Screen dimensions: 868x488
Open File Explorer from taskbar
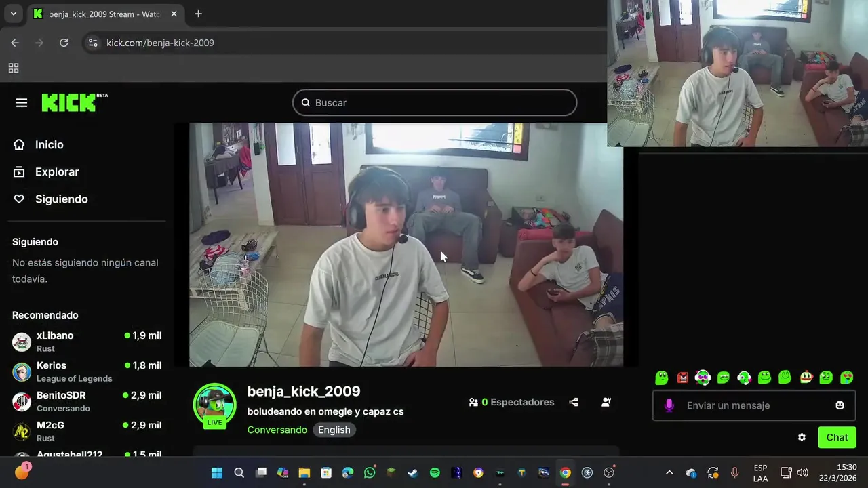coord(304,473)
